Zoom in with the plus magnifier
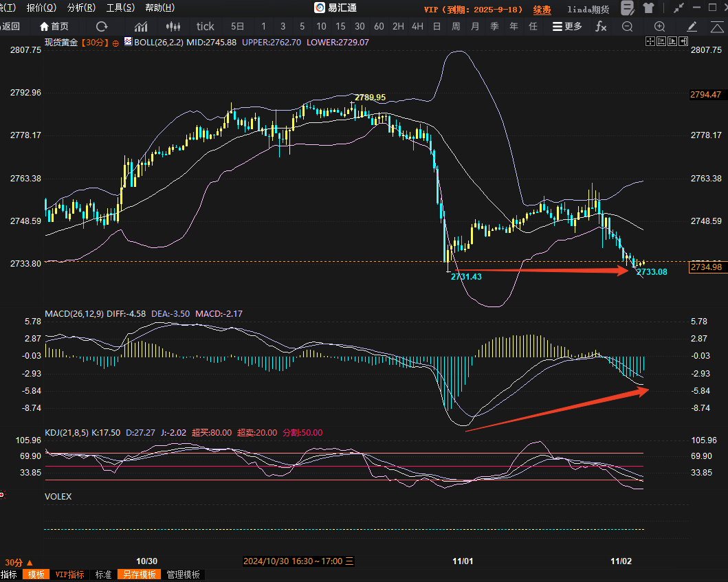The height and width of the screenshot is (582, 728). point(659,27)
